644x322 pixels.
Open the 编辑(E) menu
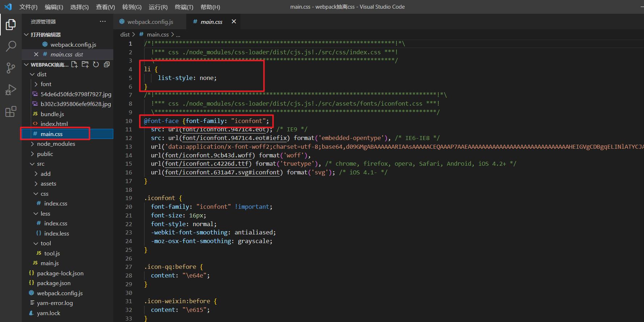coord(54,7)
